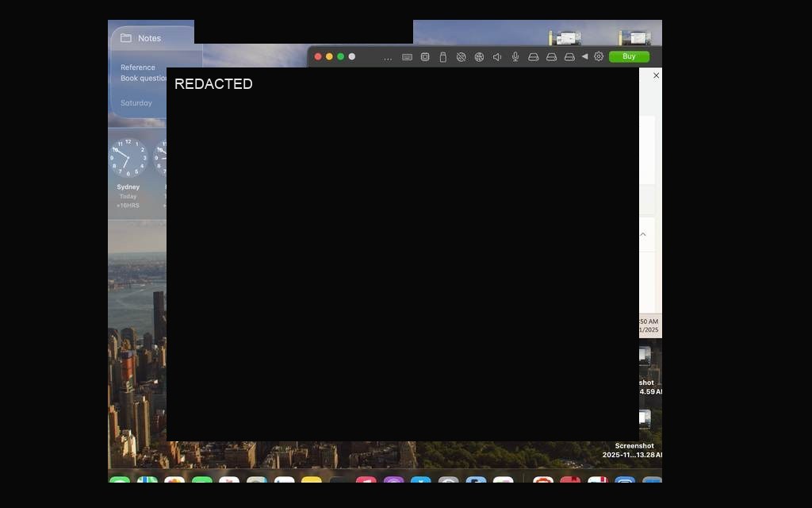The height and width of the screenshot is (508, 812).
Task: Click the speaker sound icon
Action: point(497,57)
